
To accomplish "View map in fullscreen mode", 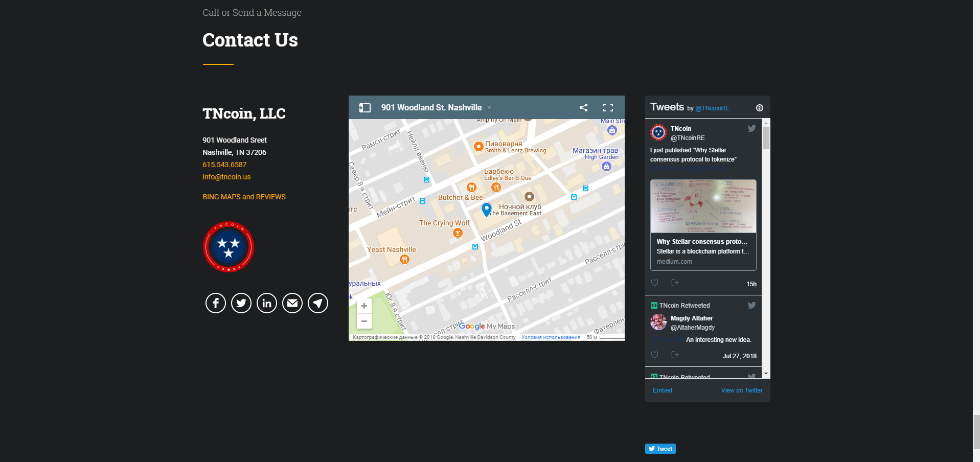I will 608,107.
